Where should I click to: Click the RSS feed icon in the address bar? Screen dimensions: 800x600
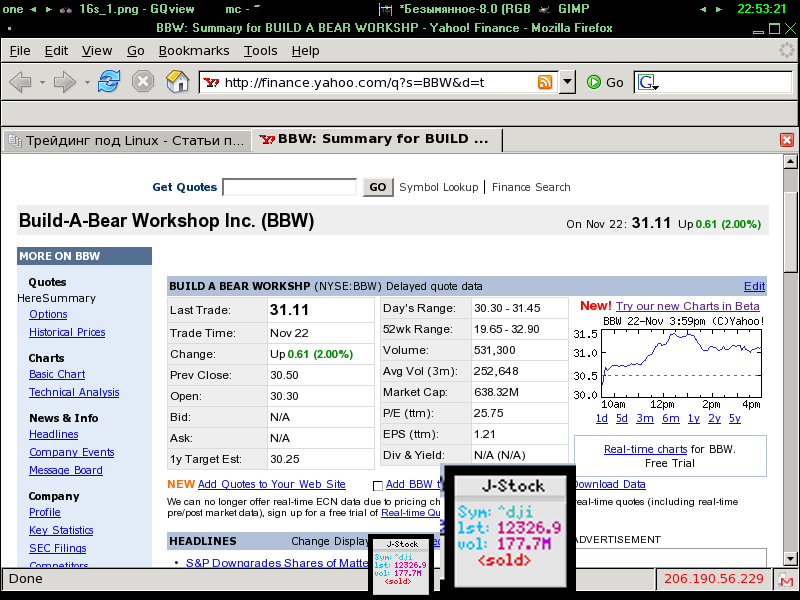545,82
